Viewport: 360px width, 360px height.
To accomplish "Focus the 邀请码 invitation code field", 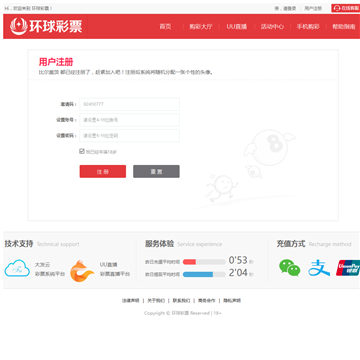I will 129,104.
